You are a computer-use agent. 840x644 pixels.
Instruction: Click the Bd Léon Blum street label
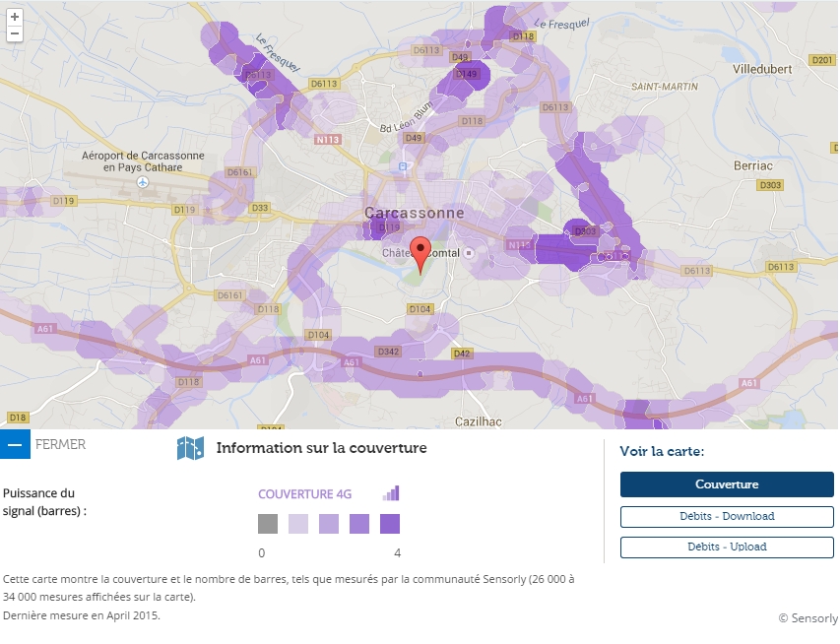pyautogui.click(x=406, y=118)
